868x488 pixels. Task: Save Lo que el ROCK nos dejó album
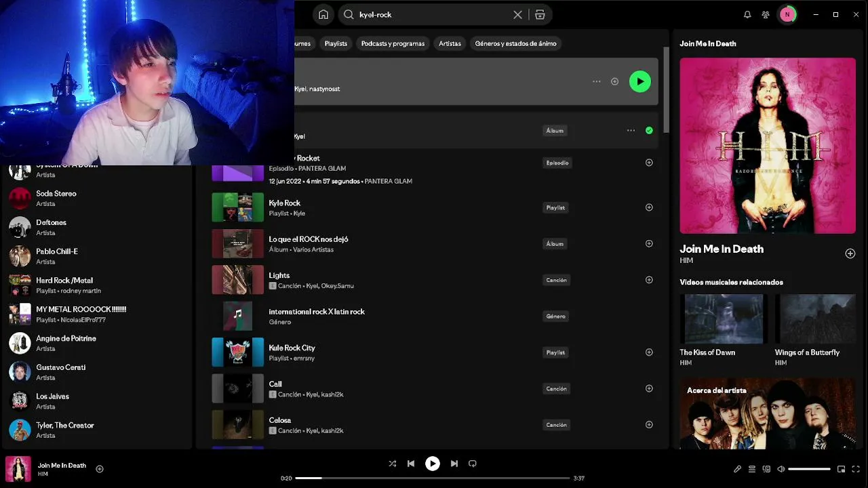click(x=649, y=243)
